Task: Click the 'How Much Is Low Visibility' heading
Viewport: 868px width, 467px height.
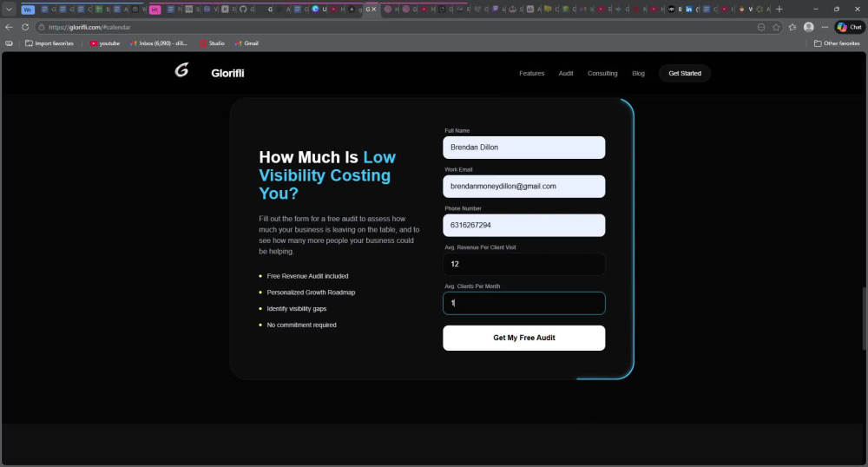Action: coord(327,175)
